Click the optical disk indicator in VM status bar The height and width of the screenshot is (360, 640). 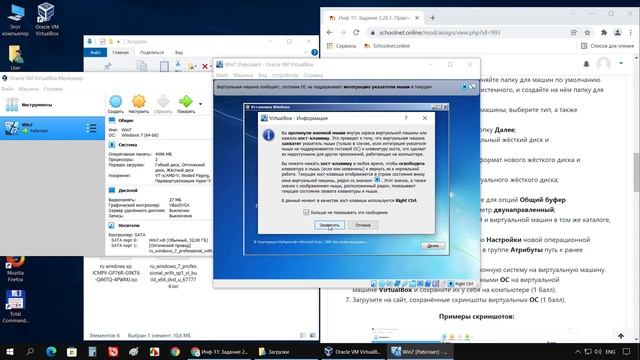point(382,283)
